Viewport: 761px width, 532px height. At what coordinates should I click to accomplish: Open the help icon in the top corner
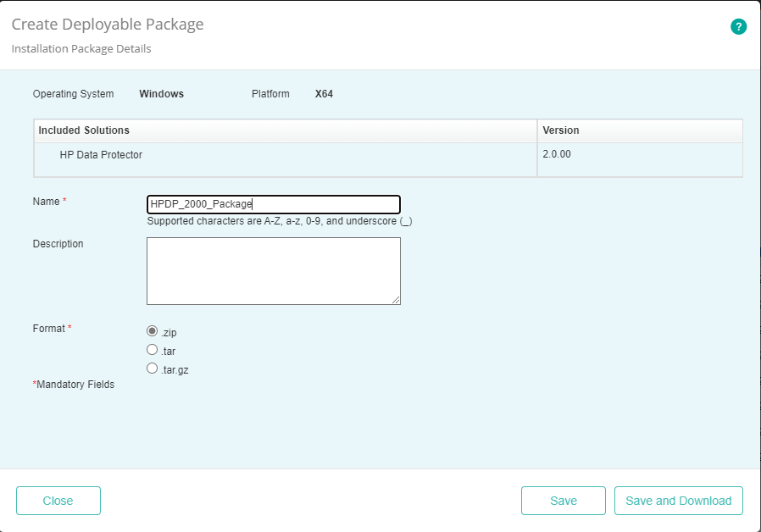click(x=738, y=26)
